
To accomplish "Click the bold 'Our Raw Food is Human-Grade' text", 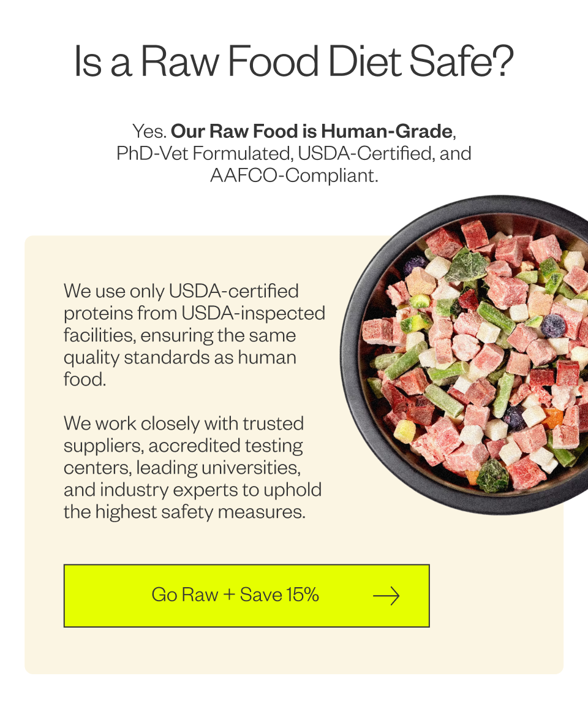I will tap(312, 131).
